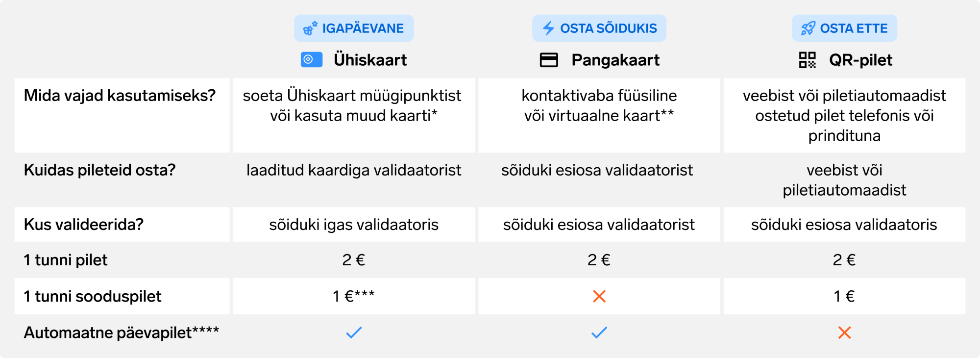Click the rocket icon in Osta ette
The height and width of the screenshot is (358, 980).
808,28
